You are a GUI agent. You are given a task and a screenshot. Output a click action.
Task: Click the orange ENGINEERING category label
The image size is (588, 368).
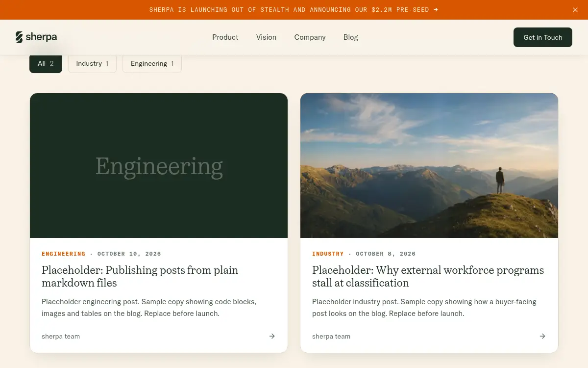pyautogui.click(x=64, y=254)
